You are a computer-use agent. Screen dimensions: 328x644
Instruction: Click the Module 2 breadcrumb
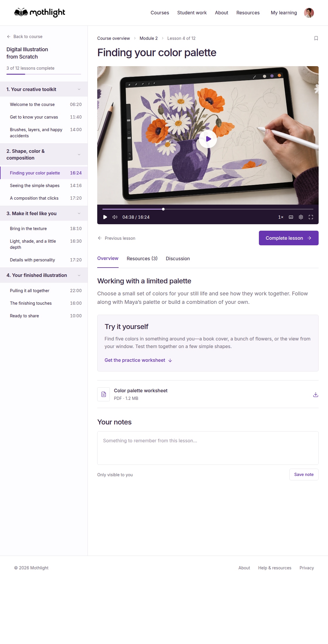coord(148,38)
